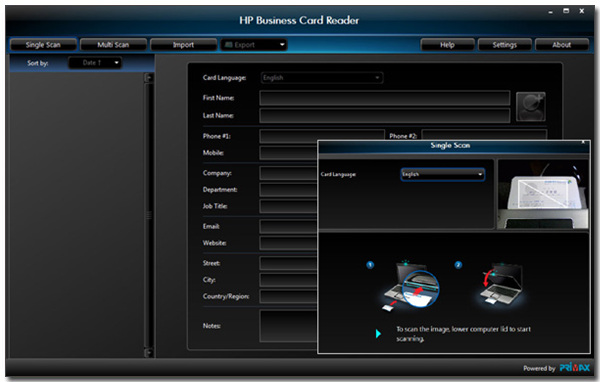Image resolution: width=600 pixels, height=382 pixels.
Task: Click the Primax logo
Action: tap(574, 368)
